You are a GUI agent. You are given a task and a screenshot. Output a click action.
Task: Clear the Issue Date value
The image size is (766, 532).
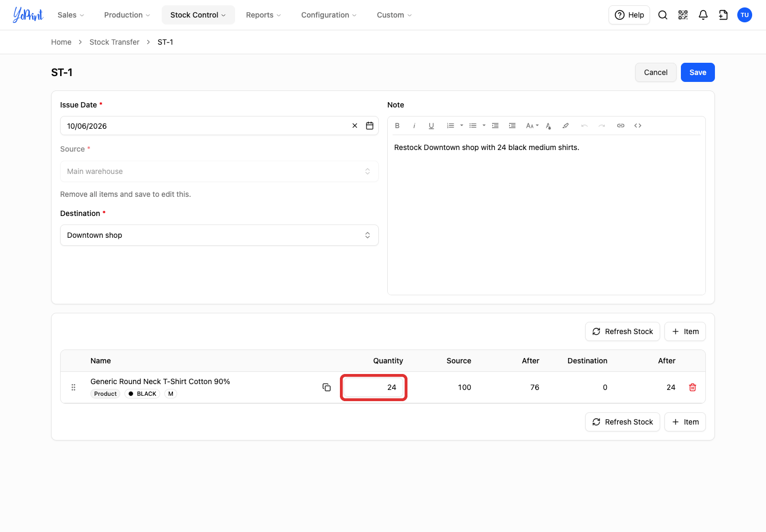click(x=355, y=126)
